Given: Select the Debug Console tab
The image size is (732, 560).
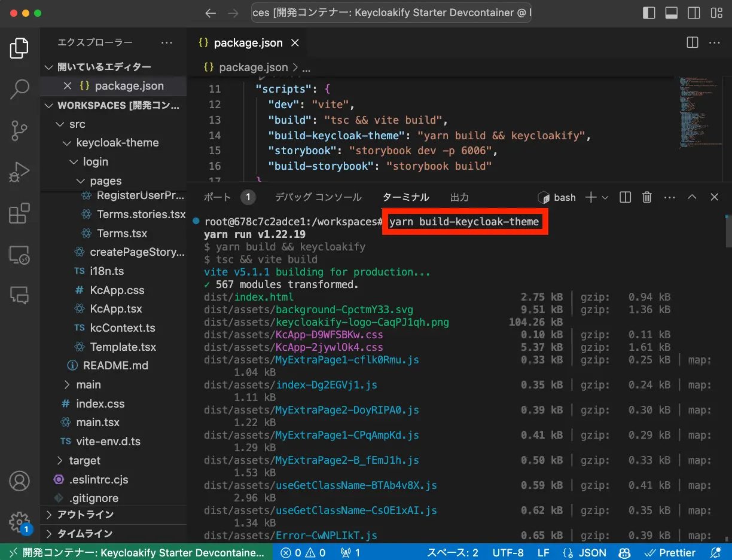Looking at the screenshot, I should click(x=318, y=197).
